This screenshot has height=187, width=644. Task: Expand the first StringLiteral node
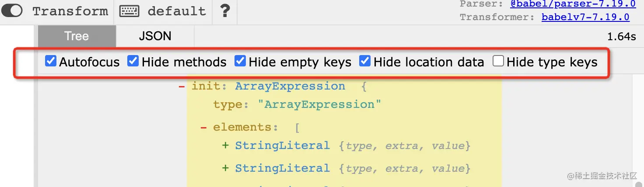click(226, 145)
